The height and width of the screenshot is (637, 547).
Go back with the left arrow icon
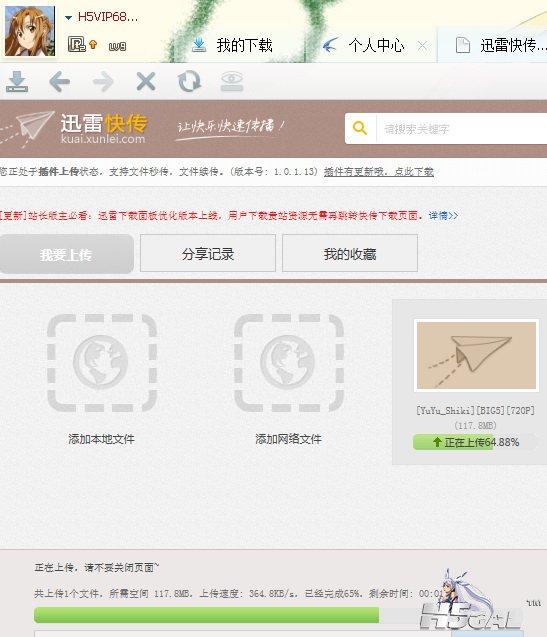tap(60, 82)
